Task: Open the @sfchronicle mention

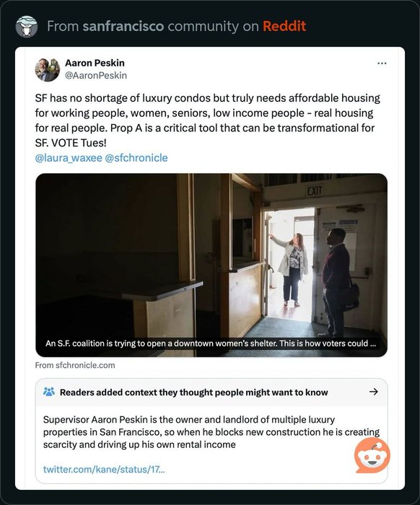Action: (136, 158)
